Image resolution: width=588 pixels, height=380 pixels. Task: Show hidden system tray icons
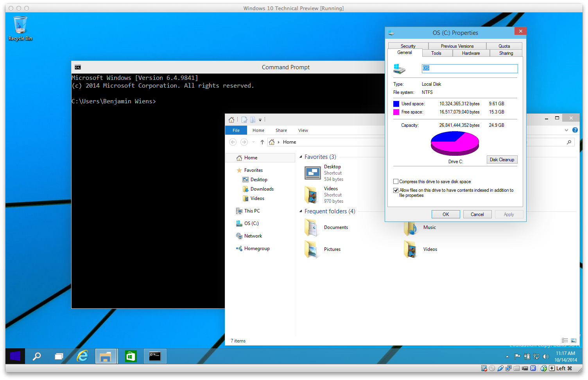coord(507,357)
